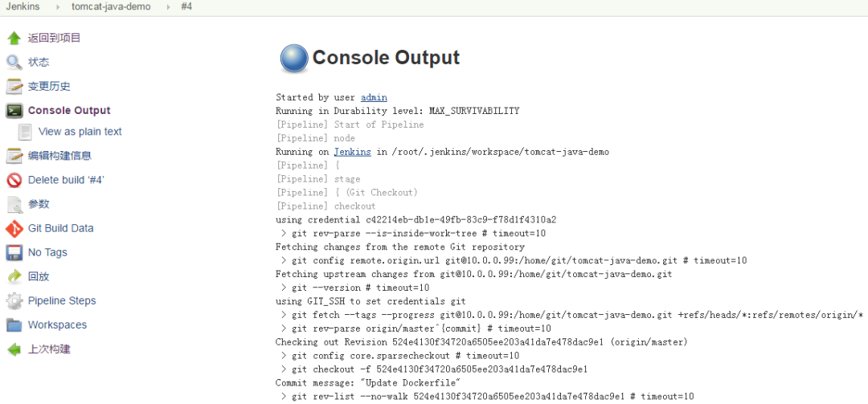This screenshot has width=868, height=404.
Task: Click the Jenkins breadcrumb
Action: 23,7
